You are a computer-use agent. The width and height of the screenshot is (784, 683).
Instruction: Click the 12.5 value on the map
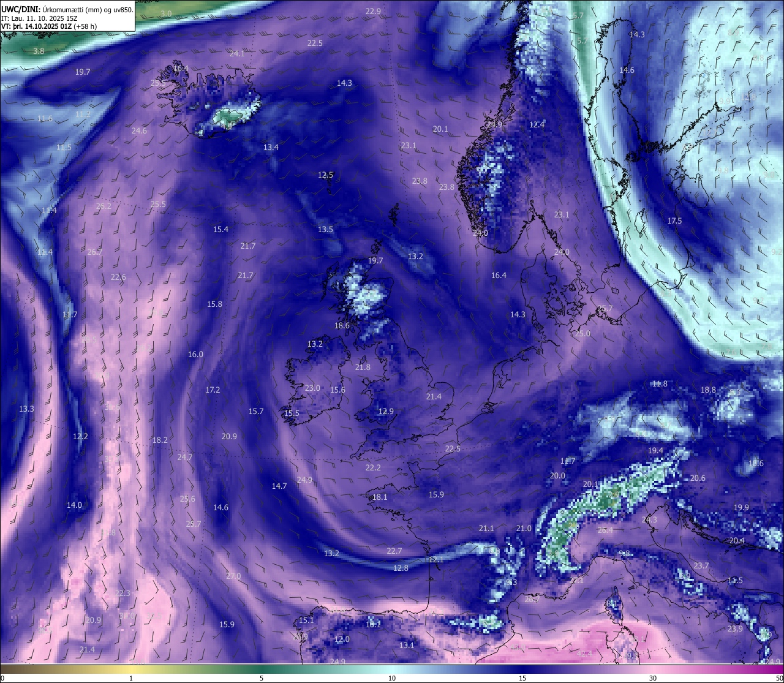tap(325, 175)
